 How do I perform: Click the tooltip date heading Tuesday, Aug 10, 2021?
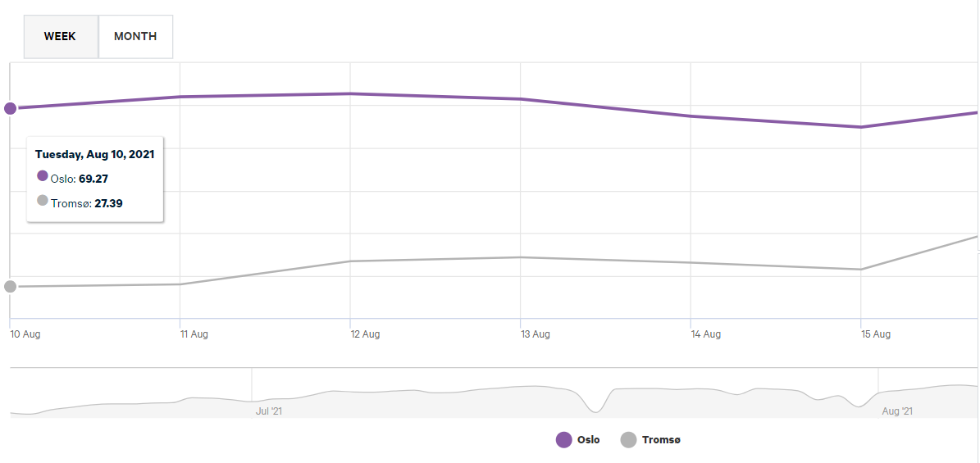pos(94,154)
